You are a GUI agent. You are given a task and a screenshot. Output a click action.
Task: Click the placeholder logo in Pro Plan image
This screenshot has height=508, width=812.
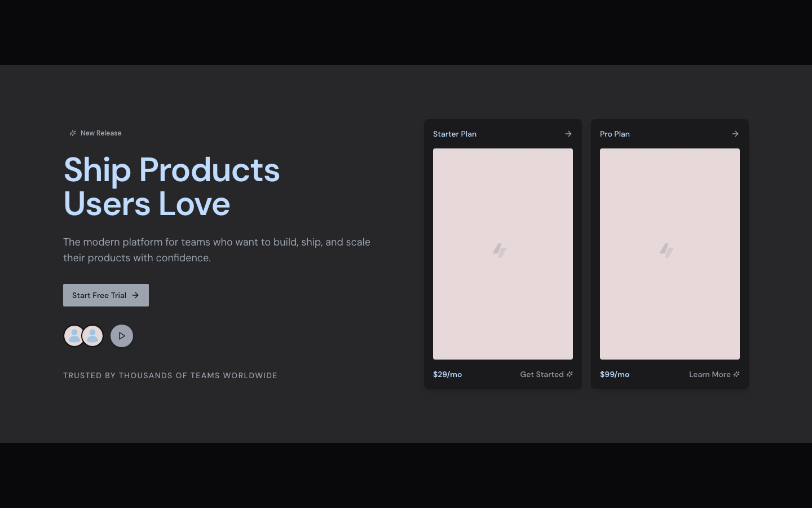click(x=667, y=250)
